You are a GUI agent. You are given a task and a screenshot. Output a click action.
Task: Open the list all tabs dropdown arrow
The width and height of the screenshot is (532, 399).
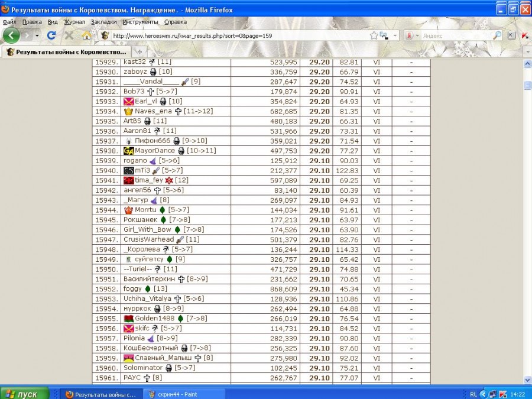click(x=528, y=52)
